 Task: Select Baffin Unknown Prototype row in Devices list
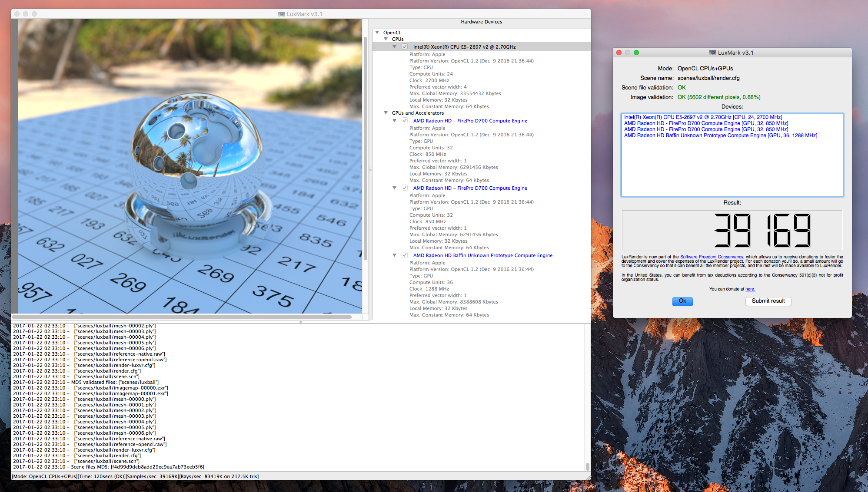[x=720, y=135]
